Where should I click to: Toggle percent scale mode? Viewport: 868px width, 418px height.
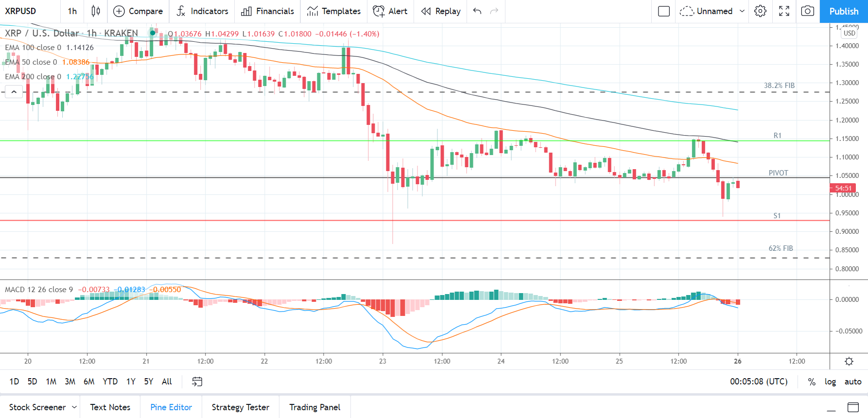[x=812, y=382]
